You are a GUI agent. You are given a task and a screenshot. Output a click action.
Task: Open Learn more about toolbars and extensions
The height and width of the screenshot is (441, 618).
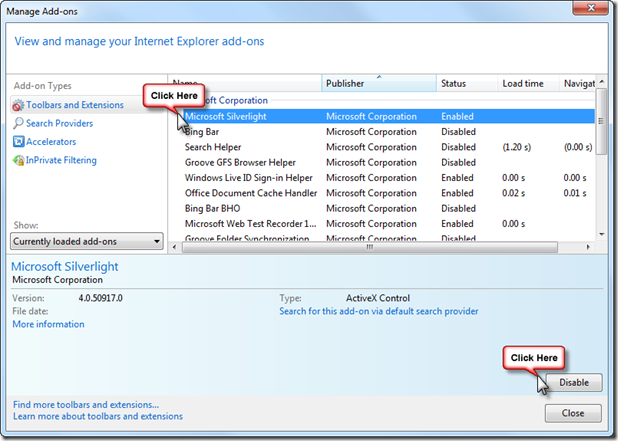[98, 416]
